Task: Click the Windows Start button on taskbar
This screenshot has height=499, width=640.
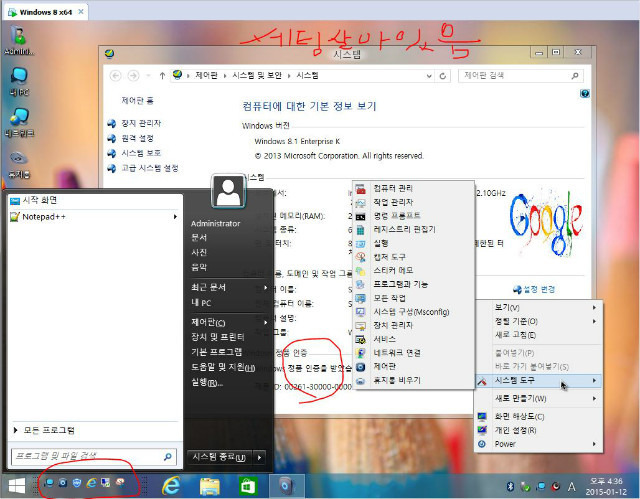Action: coord(17,486)
